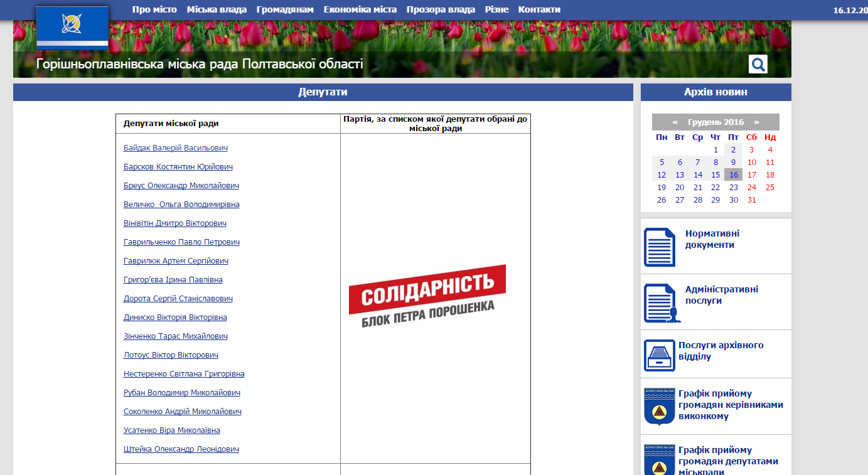
Task: Click the coat of arms beside Графік прийому керівниками
Action: click(x=660, y=406)
